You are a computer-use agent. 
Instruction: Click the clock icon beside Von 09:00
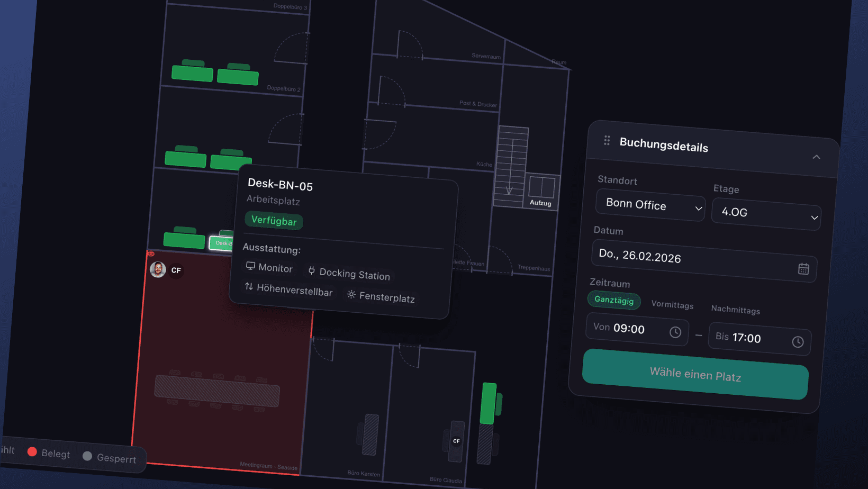(x=675, y=332)
